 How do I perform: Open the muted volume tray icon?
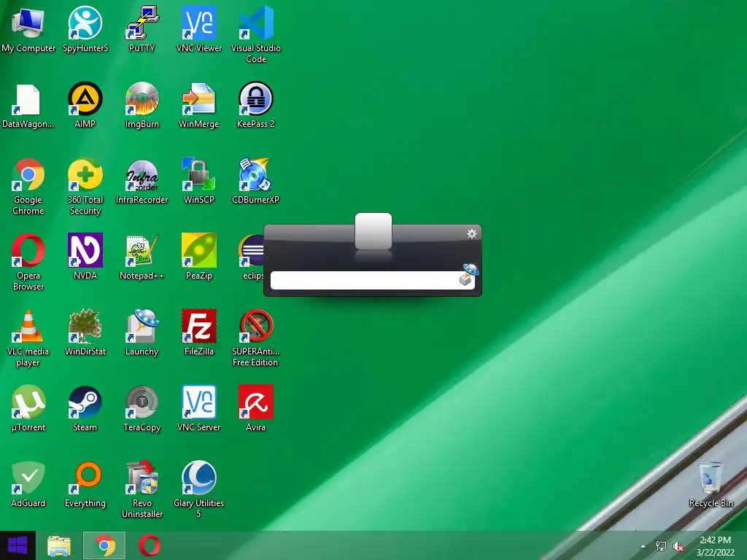tap(678, 546)
